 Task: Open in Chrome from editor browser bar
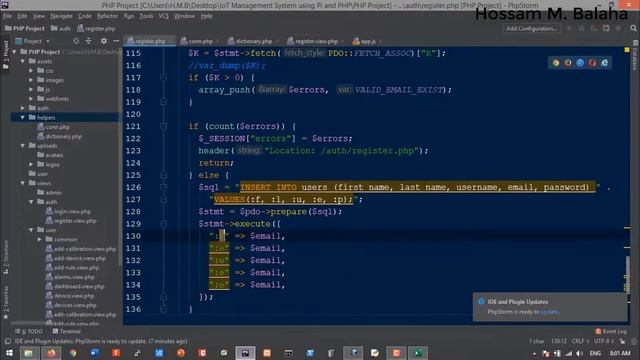[x=556, y=63]
